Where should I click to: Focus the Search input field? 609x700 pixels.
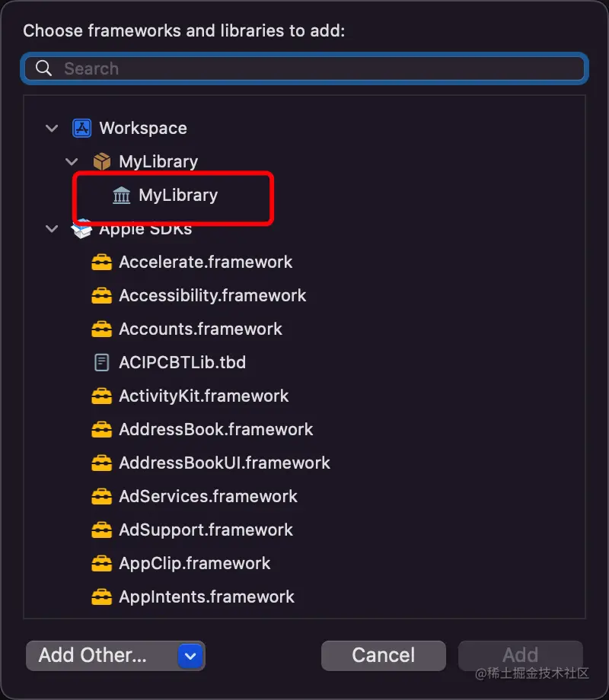tap(304, 68)
